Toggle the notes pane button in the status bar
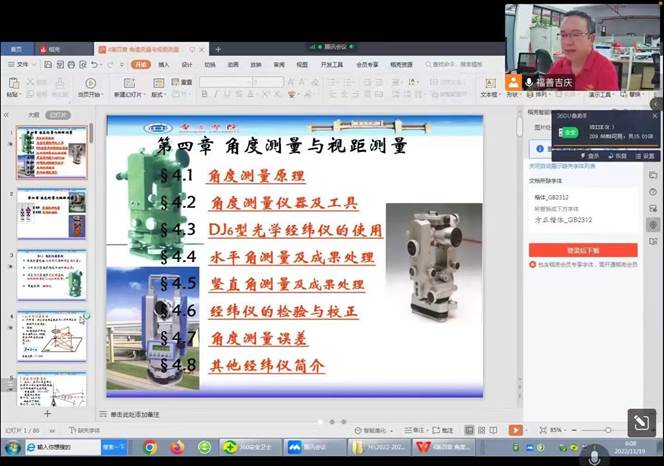Image resolution: width=664 pixels, height=466 pixels. pos(416,431)
